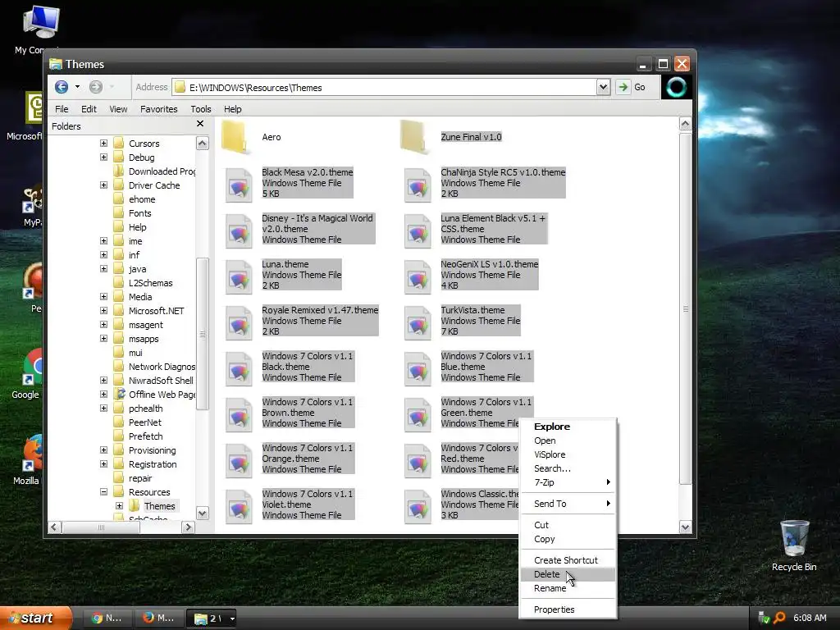Open the address bar dropdown arrow

pos(603,87)
